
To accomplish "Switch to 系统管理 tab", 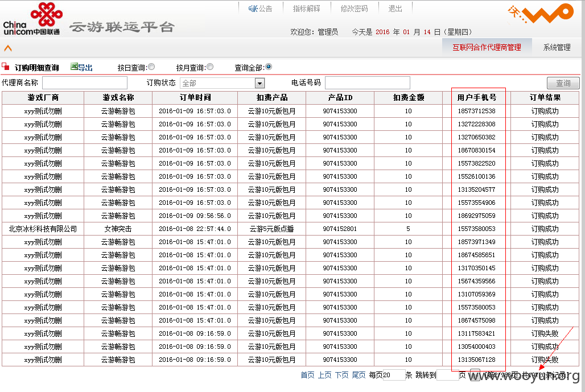I will pos(557,47).
